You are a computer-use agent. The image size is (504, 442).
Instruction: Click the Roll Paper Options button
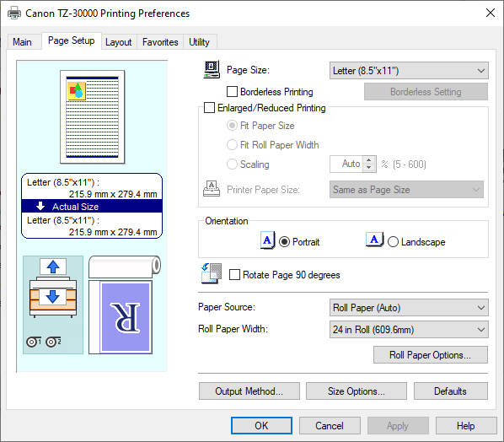[x=431, y=355]
